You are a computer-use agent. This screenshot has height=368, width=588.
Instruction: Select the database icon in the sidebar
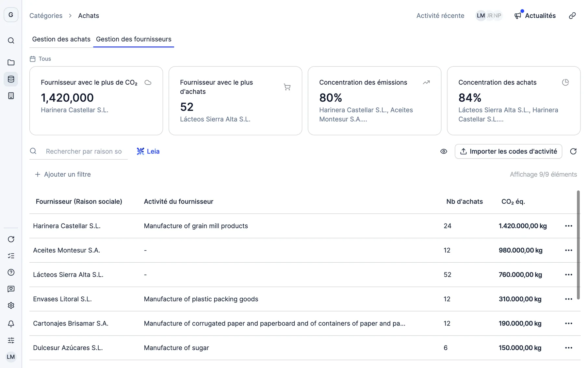11,79
